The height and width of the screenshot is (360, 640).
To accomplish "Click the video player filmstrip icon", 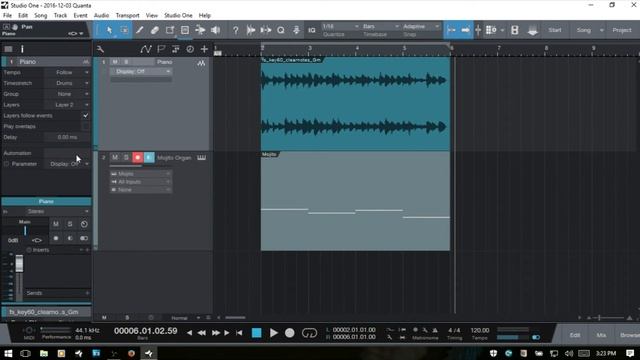I will tap(515, 30).
